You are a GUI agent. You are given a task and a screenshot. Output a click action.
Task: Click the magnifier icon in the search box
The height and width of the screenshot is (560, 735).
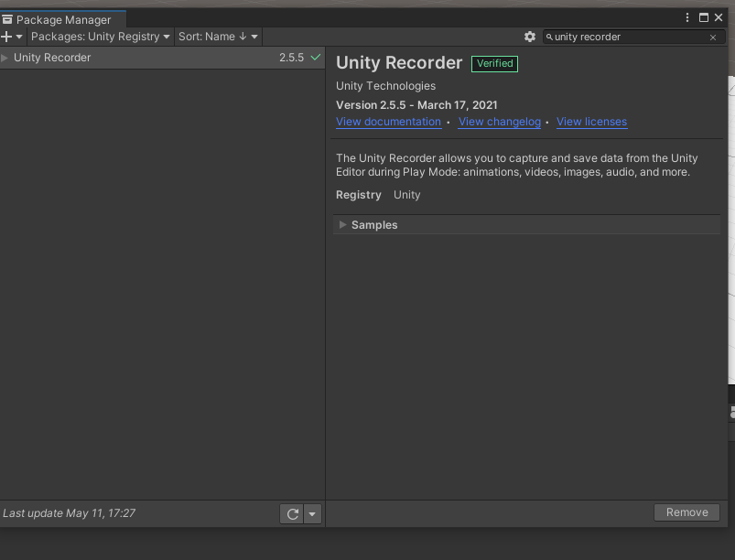tap(549, 37)
